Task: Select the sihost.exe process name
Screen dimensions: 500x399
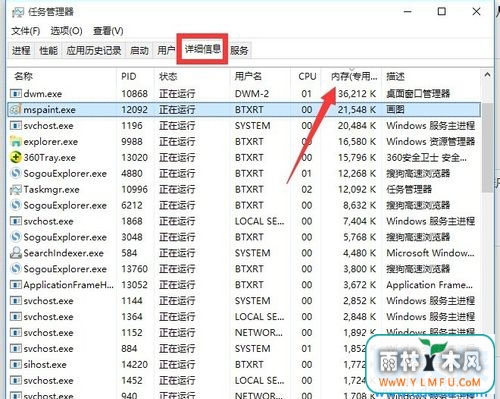Action: coord(45,364)
